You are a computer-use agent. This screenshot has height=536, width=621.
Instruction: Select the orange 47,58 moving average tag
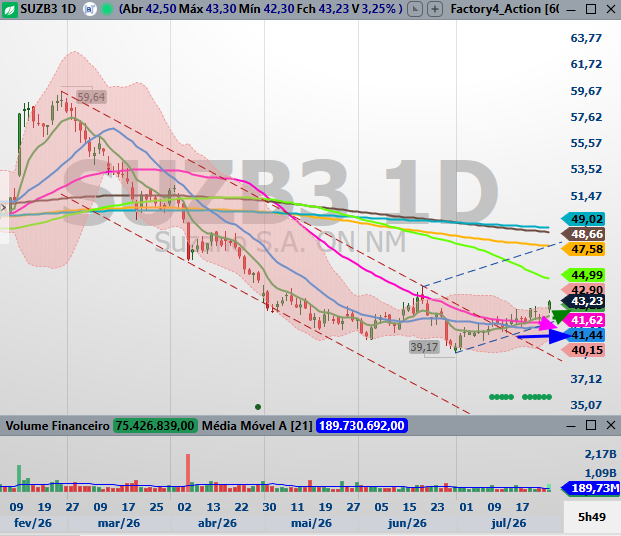[583, 249]
